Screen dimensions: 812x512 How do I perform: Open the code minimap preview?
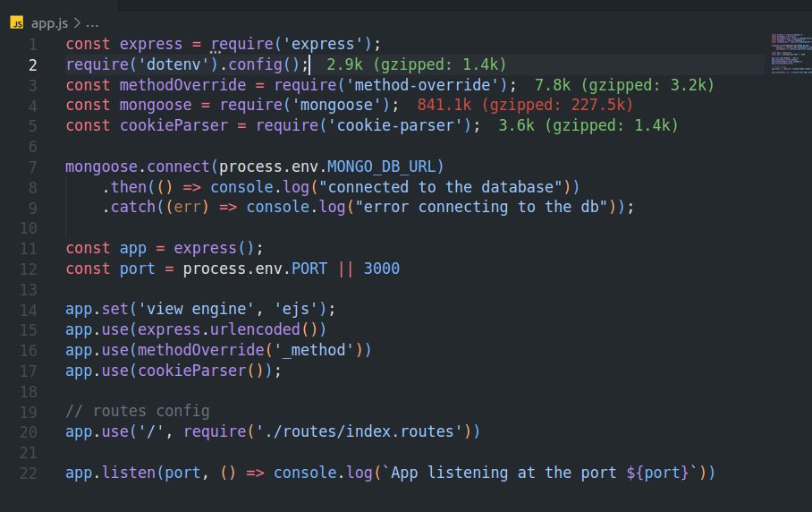point(790,54)
